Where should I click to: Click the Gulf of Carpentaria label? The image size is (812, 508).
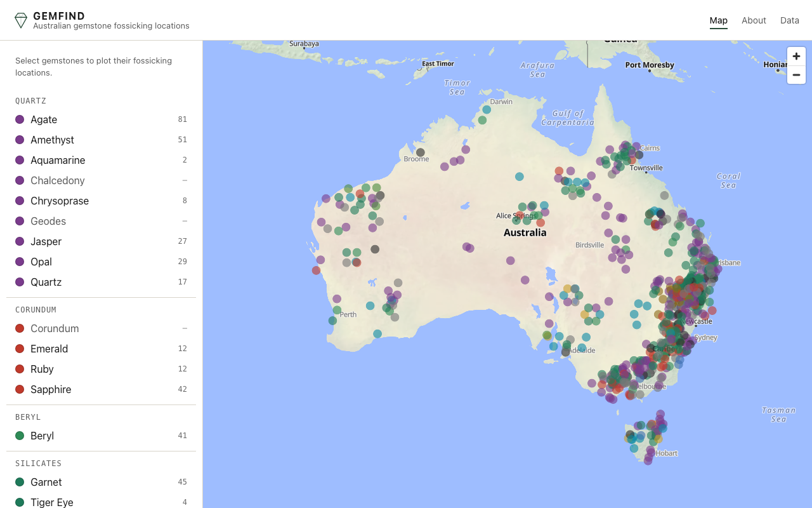click(x=568, y=117)
